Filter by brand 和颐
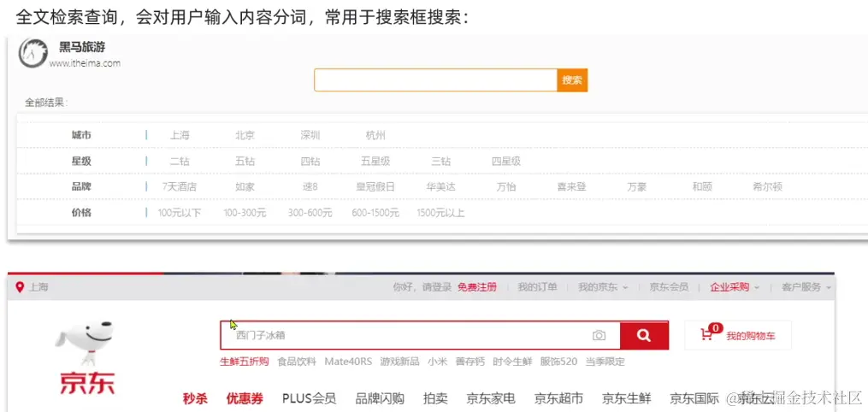Screen dimensions: 868x412 (x=702, y=187)
